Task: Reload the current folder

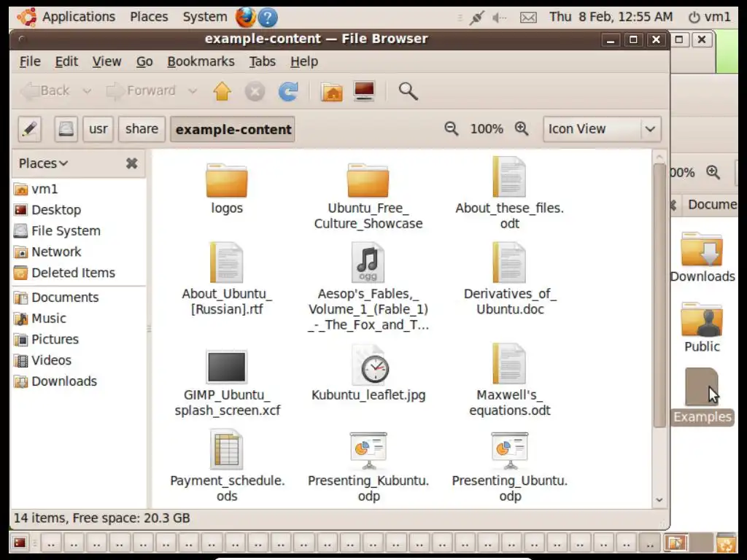Action: [x=288, y=91]
